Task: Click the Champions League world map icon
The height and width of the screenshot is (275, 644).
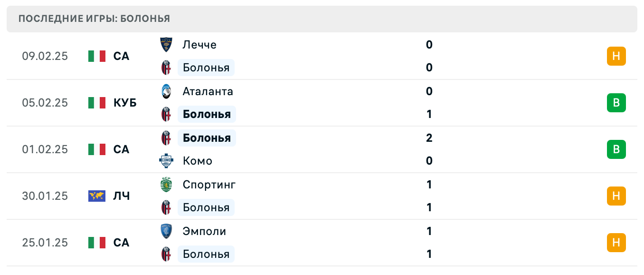Action: pyautogui.click(x=97, y=196)
